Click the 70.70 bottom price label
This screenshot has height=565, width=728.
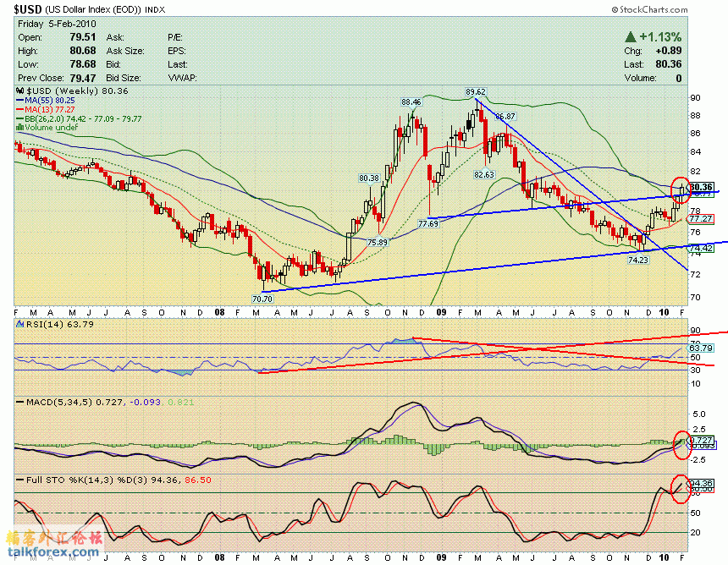[262, 299]
